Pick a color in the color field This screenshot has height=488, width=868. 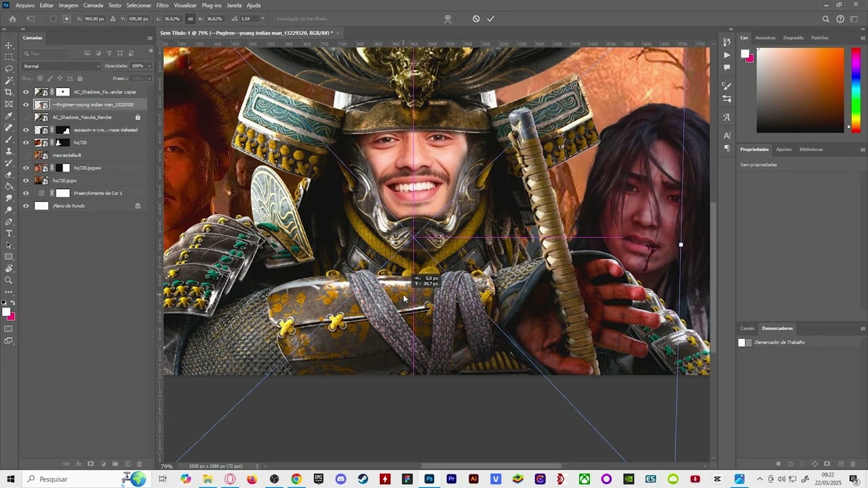click(800, 90)
